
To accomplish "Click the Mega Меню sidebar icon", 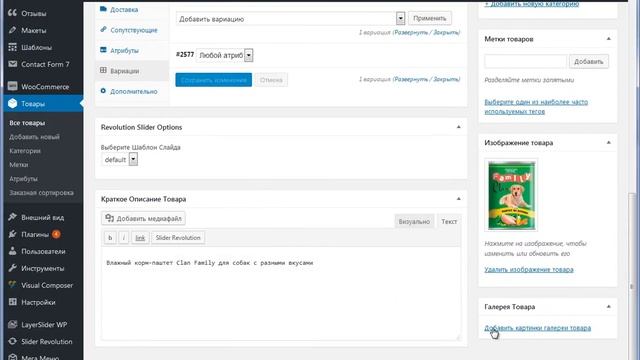I will pyautogui.click(x=13, y=357).
